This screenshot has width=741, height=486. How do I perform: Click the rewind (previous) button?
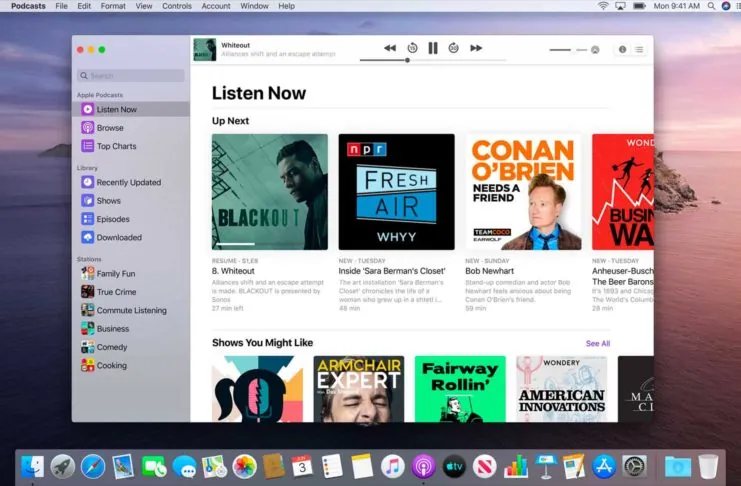(x=390, y=48)
